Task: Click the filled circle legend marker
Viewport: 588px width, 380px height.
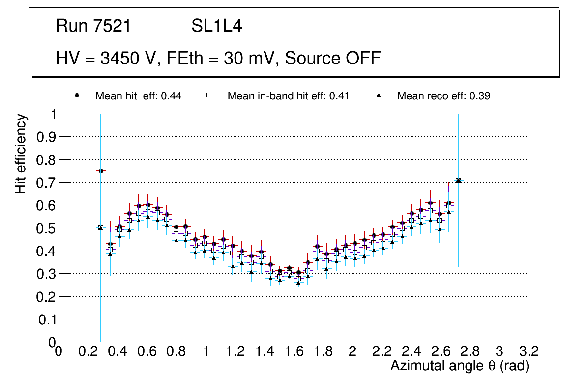Action: 77,96
